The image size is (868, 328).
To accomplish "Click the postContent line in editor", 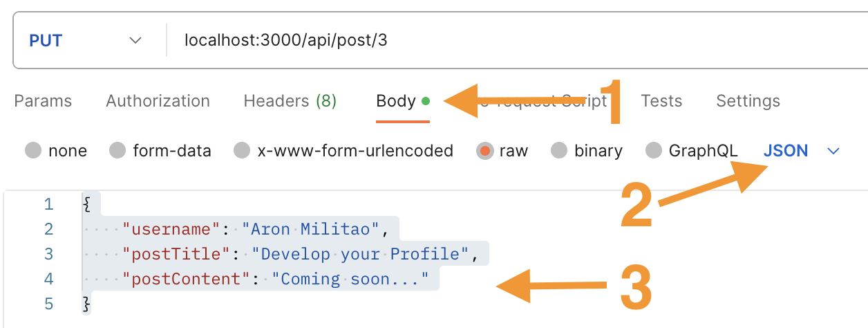I will [276, 280].
